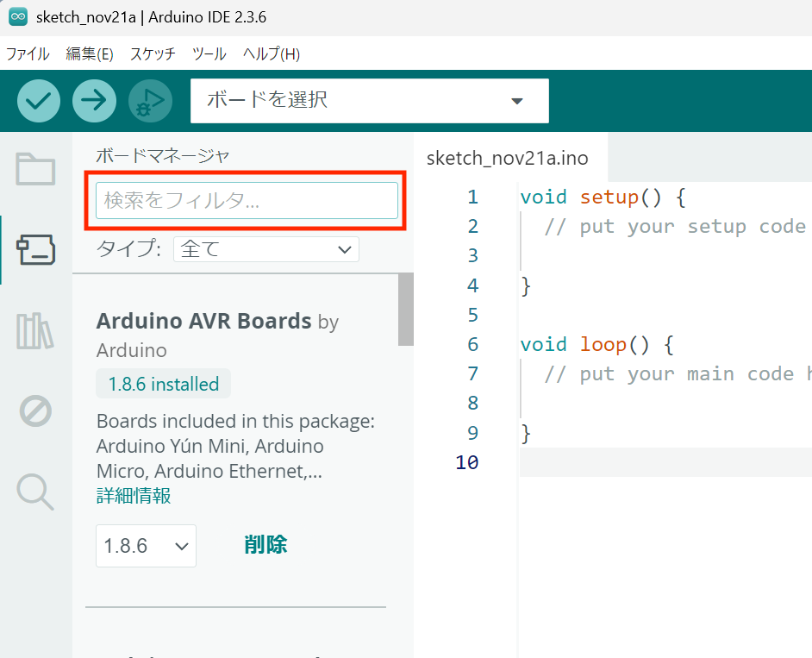812x658 pixels.
Task: Click the 削除 remove button
Action: (x=265, y=545)
